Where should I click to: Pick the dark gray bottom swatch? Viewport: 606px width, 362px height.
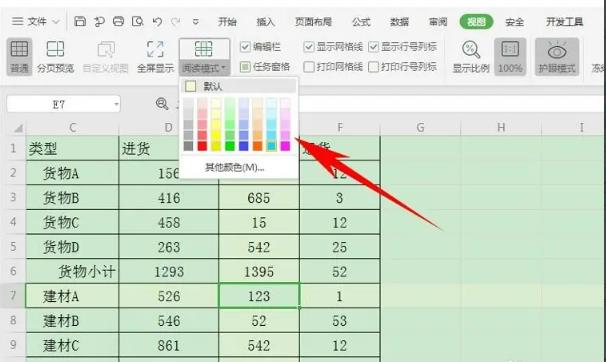(188, 146)
